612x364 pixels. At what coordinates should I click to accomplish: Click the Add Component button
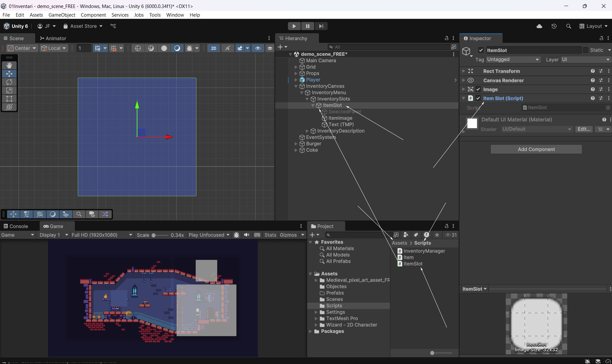coord(536,149)
